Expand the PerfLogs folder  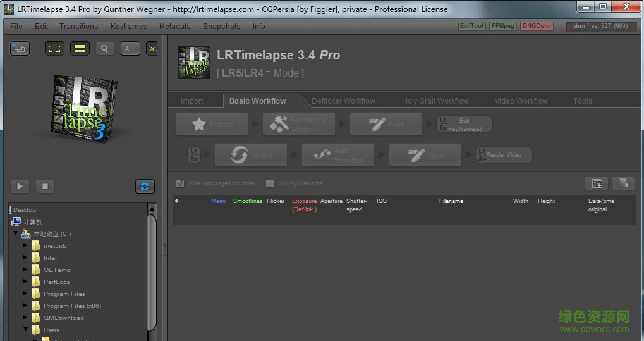pos(25,282)
